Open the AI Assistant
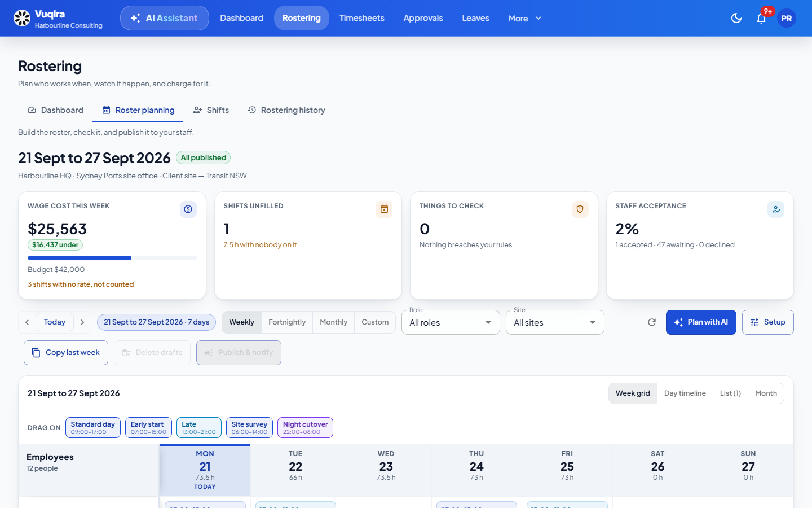Image resolution: width=812 pixels, height=508 pixels. click(165, 18)
